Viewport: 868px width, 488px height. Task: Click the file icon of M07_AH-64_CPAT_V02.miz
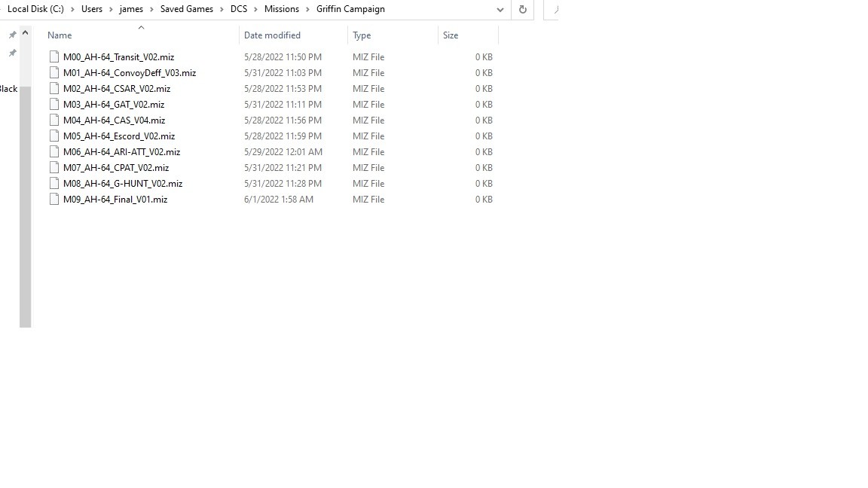click(x=53, y=167)
